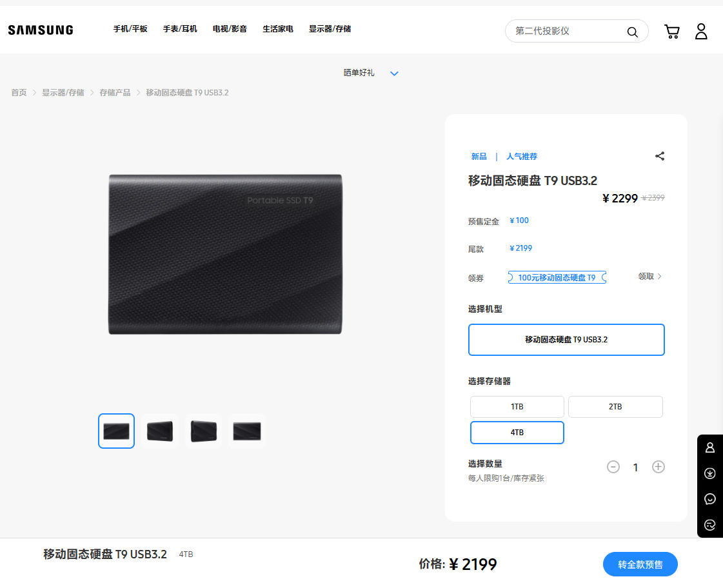Click the 转全款预售 presale button
Viewport: 723px width, 588px height.
640,563
